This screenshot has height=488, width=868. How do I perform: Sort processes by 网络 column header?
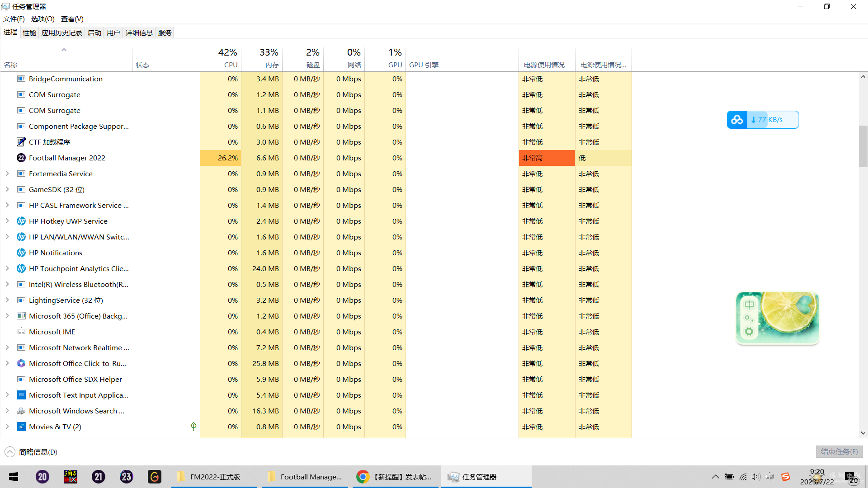click(344, 59)
